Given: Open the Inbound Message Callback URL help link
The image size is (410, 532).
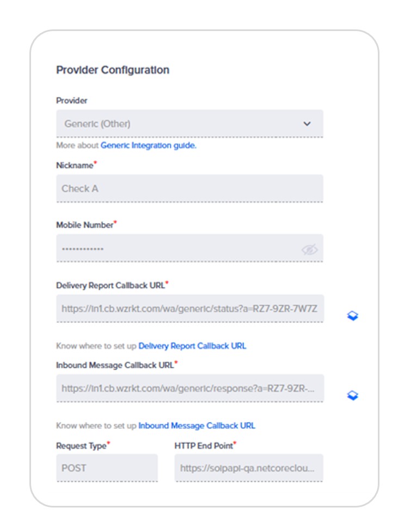Looking at the screenshot, I should coord(197,425).
